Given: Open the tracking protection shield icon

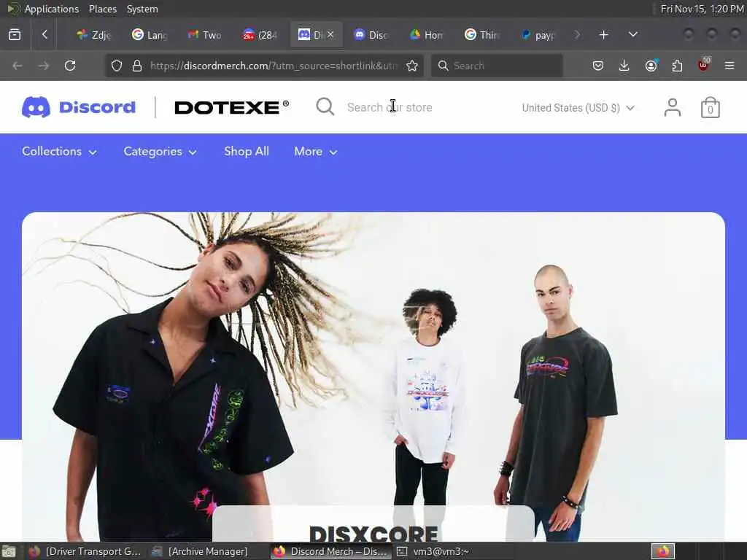Looking at the screenshot, I should (x=117, y=66).
